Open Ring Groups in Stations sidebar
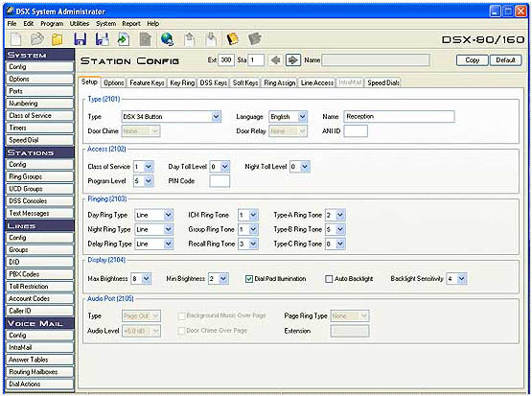The width and height of the screenshot is (532, 396). (x=39, y=176)
